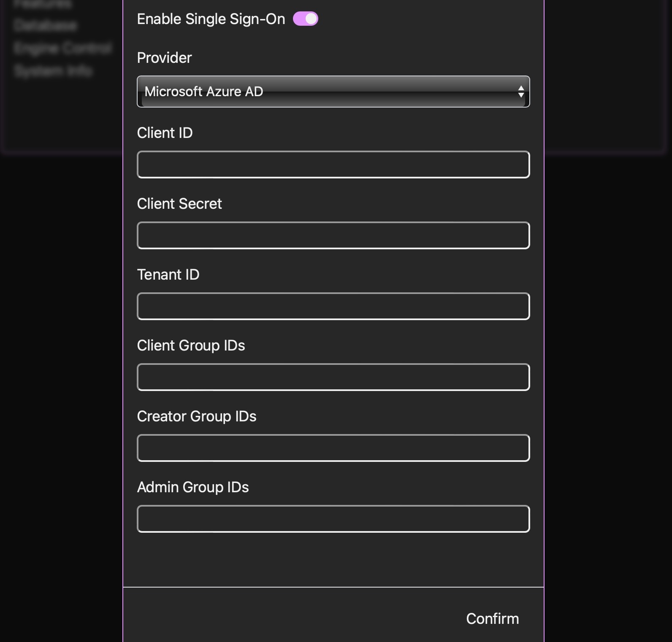The image size is (672, 642).
Task: Click the "Admin Group IDs" label text
Action: pyautogui.click(x=193, y=487)
